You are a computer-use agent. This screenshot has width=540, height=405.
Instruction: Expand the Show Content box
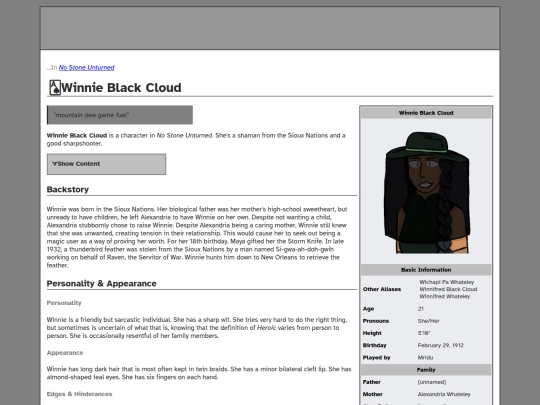point(106,164)
